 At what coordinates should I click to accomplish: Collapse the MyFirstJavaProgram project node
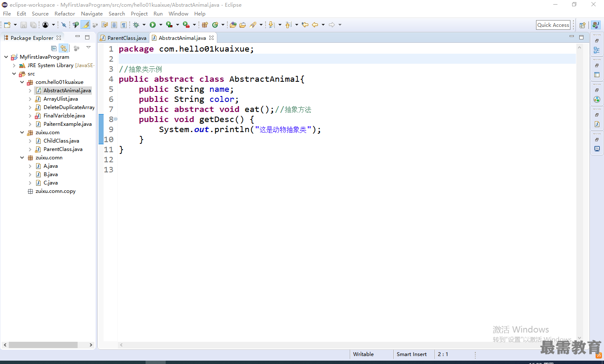[6, 57]
